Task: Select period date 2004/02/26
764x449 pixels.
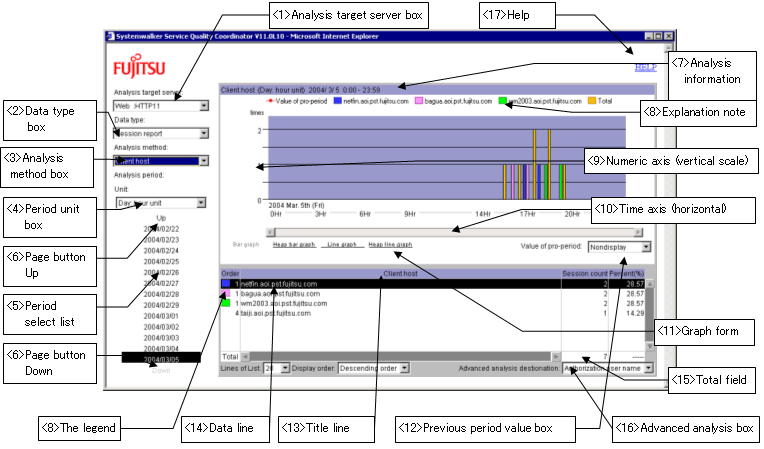Action: point(161,273)
